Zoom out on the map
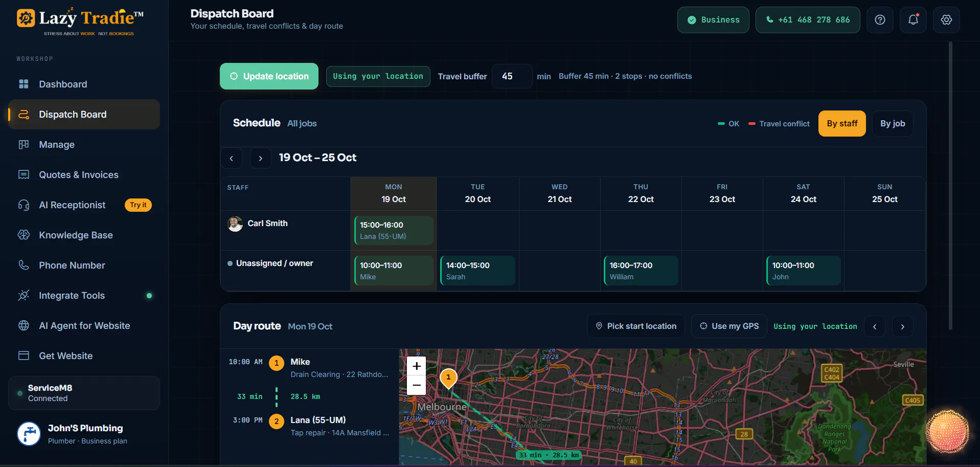Viewport: 980px width, 467px height. (x=417, y=385)
